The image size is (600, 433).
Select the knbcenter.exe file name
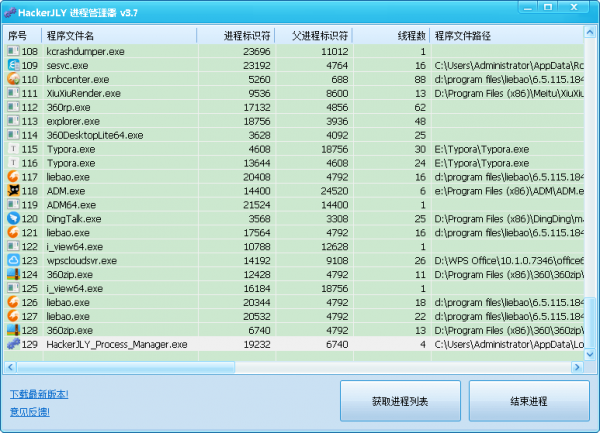click(x=78, y=79)
